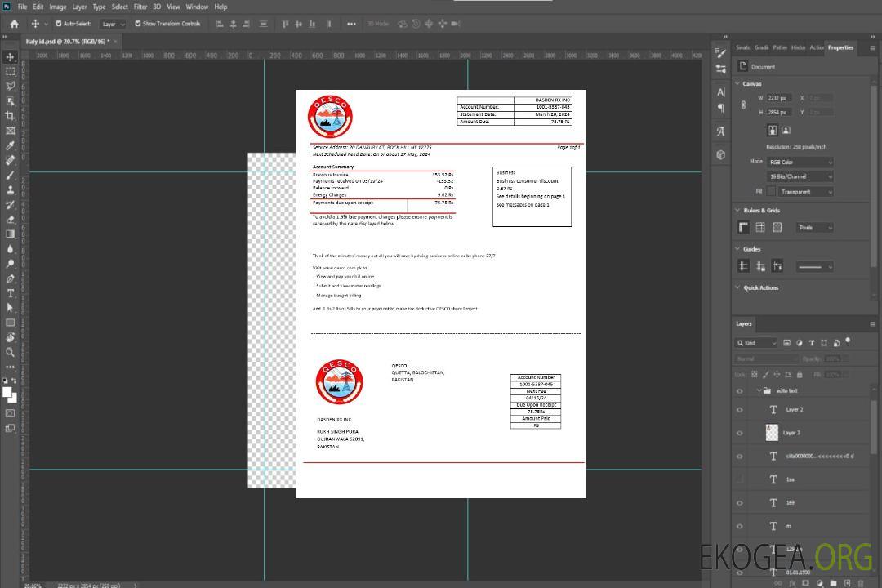Select the Frame tool
Image resolution: width=882 pixels, height=588 pixels.
coord(10,131)
